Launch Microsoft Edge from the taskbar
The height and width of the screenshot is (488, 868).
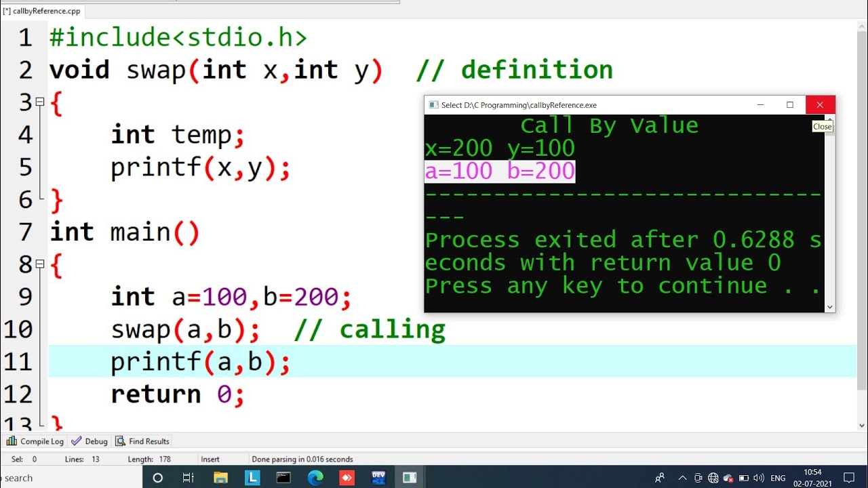click(x=315, y=478)
